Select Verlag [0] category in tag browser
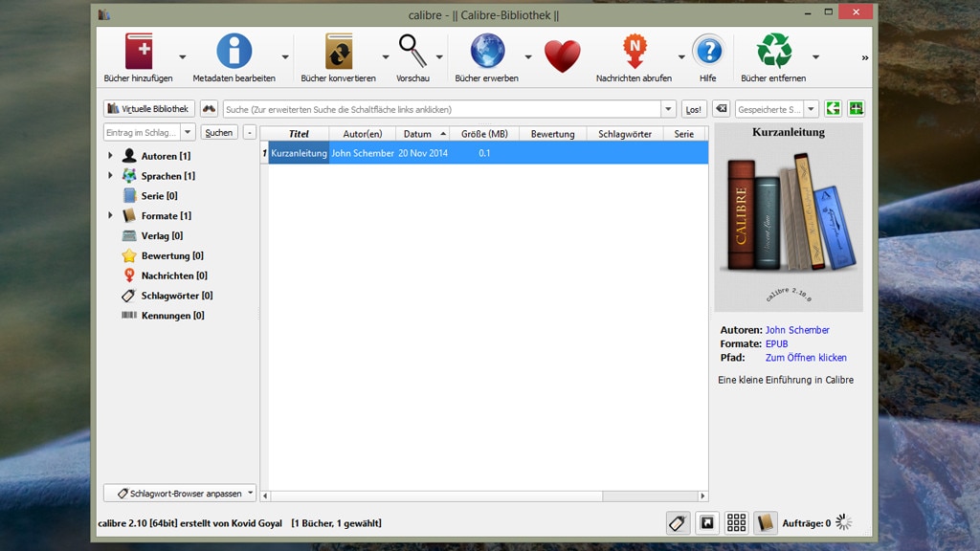 click(161, 235)
